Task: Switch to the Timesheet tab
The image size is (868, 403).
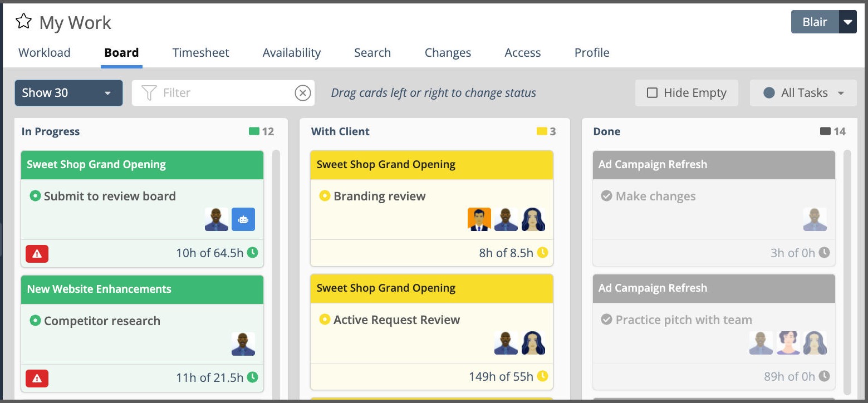Action: click(200, 52)
